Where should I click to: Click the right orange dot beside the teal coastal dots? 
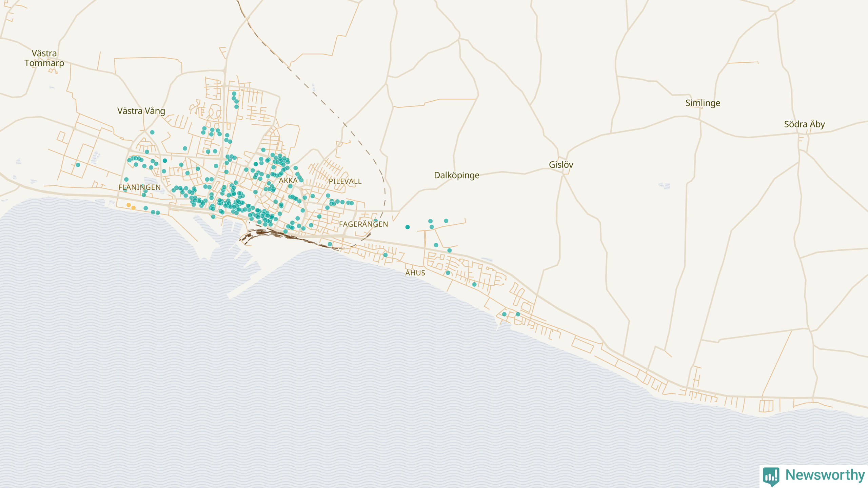pyautogui.click(x=134, y=208)
